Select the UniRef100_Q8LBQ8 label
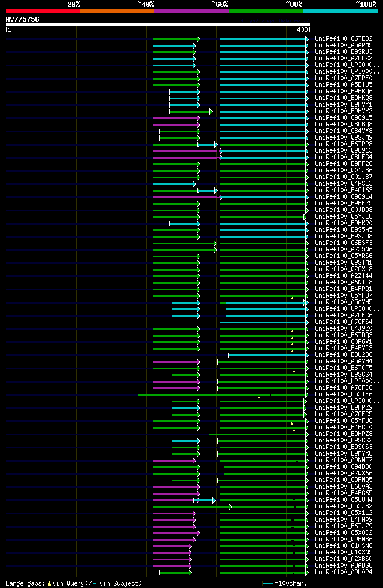 [x=344, y=124]
